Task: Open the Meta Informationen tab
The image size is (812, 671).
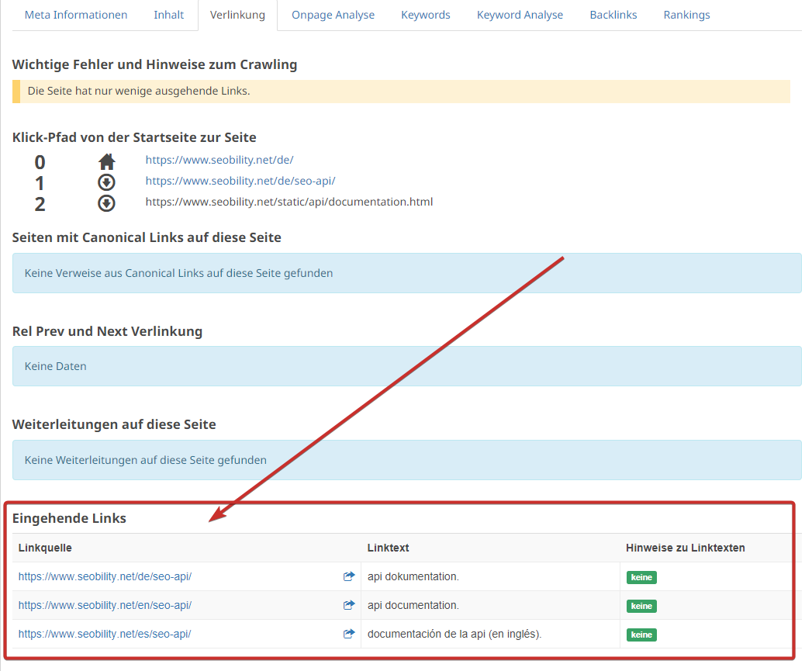Action: tap(76, 15)
